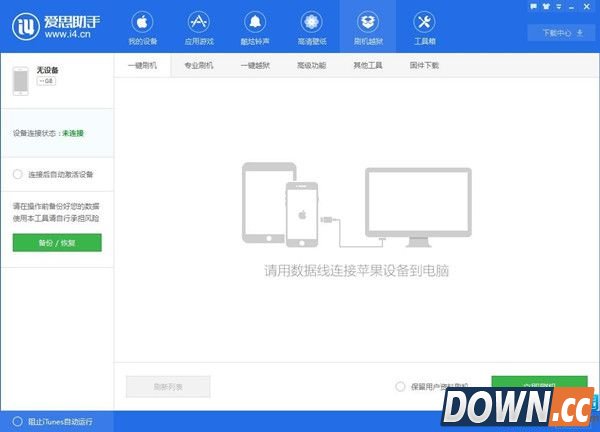The image size is (600, 432).
Task: Close the i4 window
Action: point(587,7)
